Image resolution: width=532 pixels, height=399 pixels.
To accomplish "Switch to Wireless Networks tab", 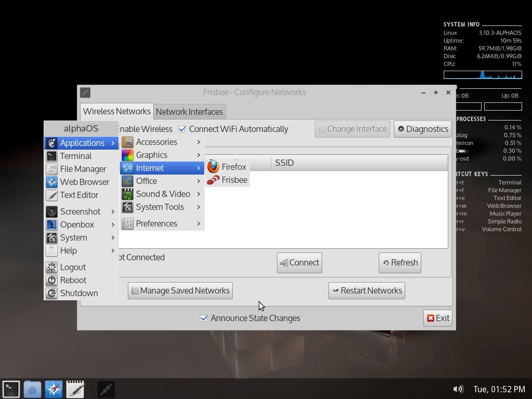I will [117, 111].
